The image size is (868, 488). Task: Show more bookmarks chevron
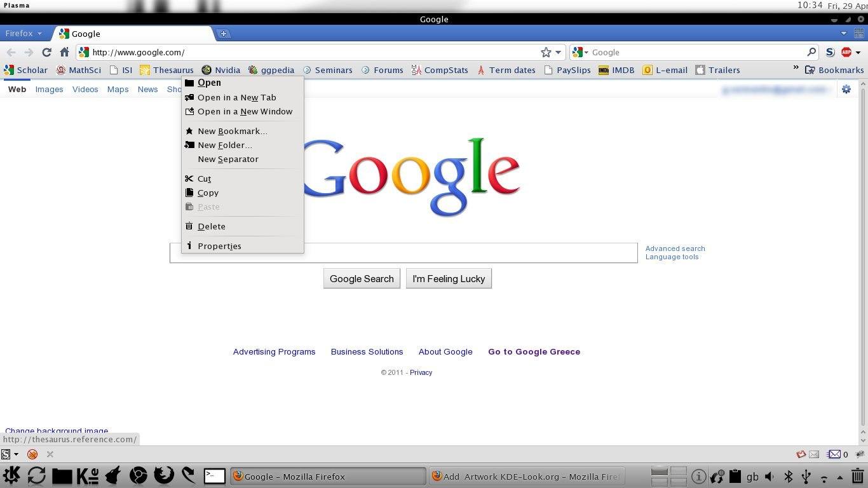796,68
